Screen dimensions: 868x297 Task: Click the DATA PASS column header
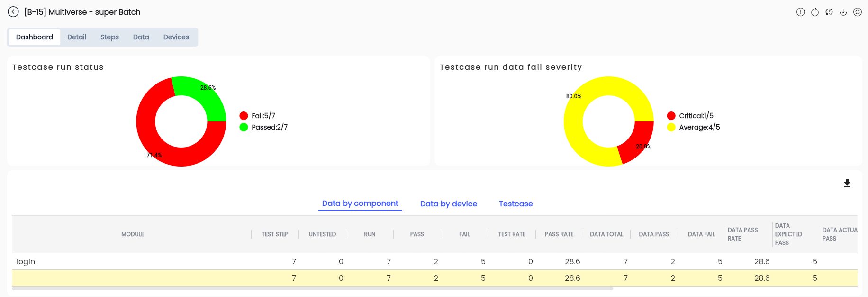(654, 234)
